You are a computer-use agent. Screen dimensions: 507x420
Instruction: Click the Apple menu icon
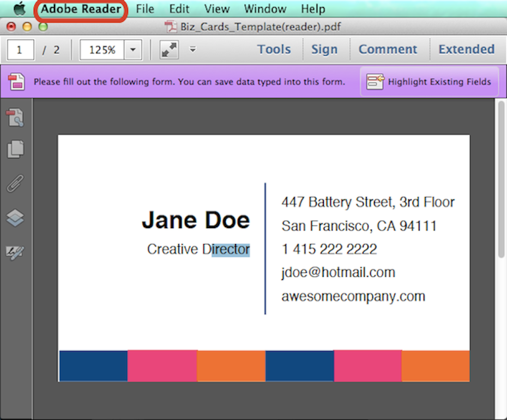tap(20, 9)
